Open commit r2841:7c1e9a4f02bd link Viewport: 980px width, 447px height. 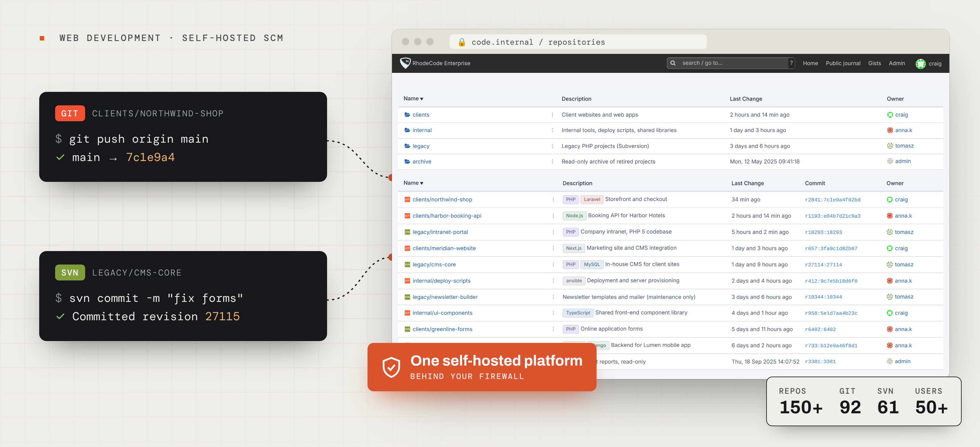click(832, 200)
